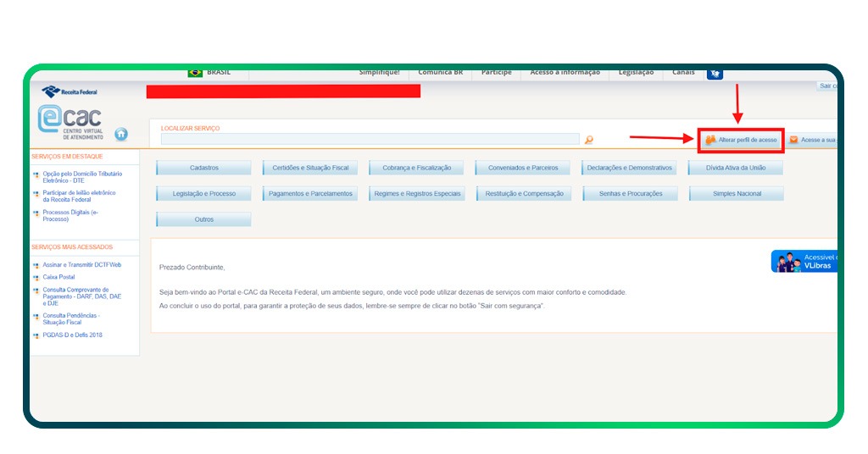This screenshot has width=868, height=454.
Task: Open Processos Digitais (e-Processo) link
Action: coord(70,215)
